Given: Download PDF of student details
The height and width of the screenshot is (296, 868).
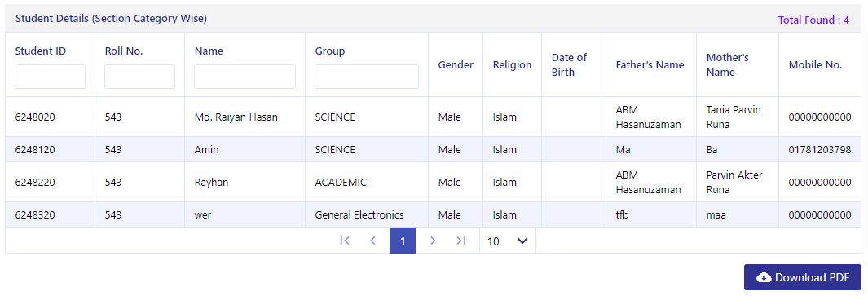Looking at the screenshot, I should tap(803, 277).
